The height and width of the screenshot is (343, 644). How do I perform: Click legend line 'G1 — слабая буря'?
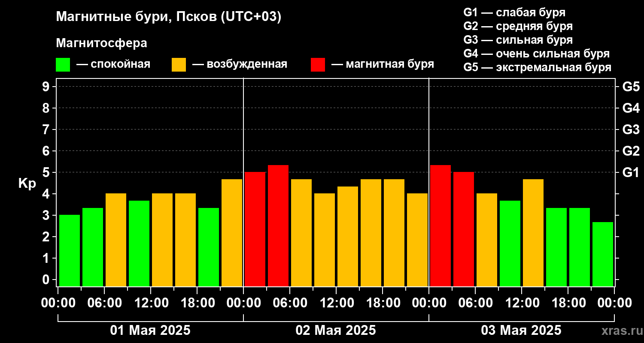514,12
